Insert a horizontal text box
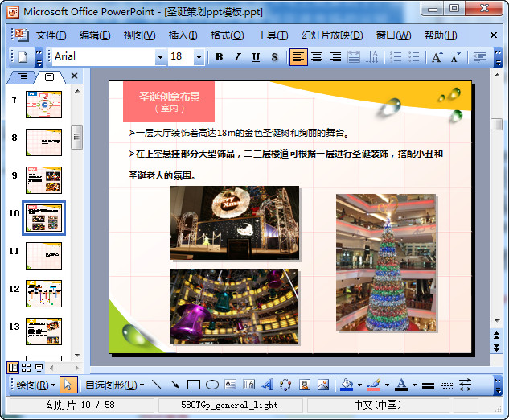 click(x=231, y=385)
